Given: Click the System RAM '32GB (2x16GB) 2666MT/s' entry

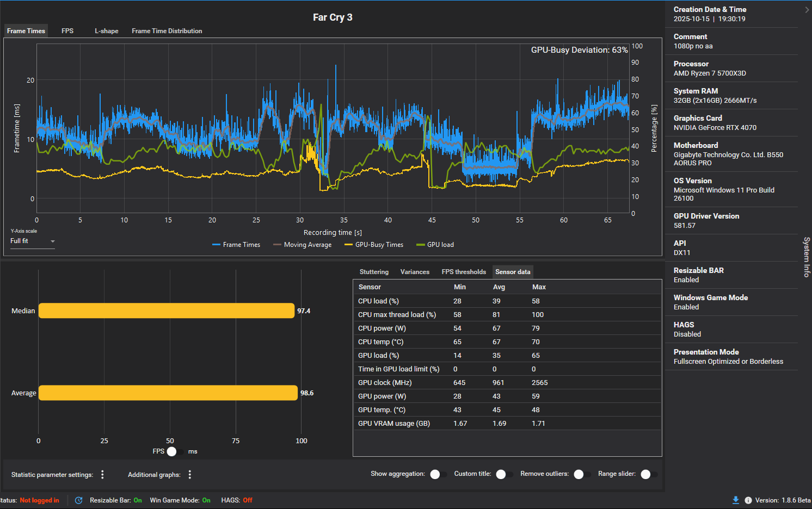Looking at the screenshot, I should tap(715, 101).
